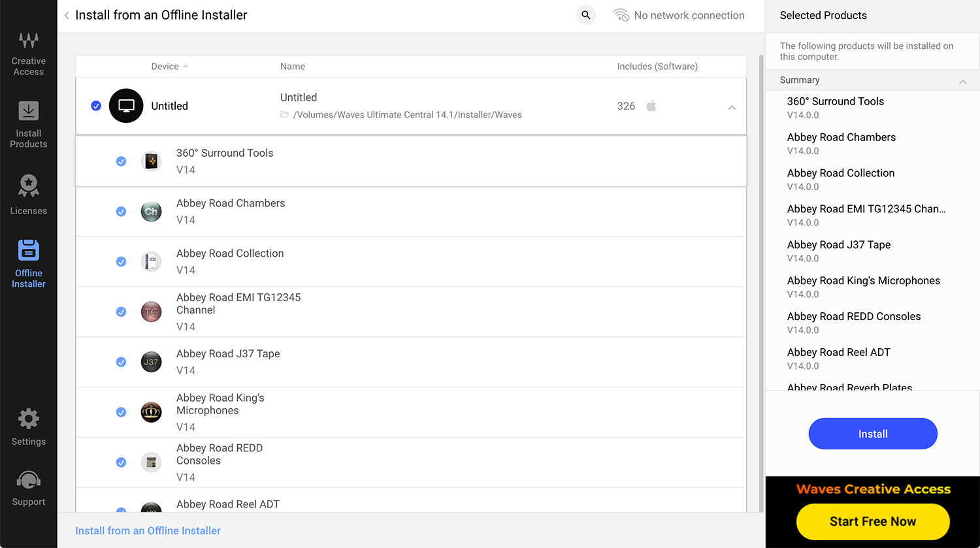Uncheck 360° Surround Tools checkbox
This screenshot has width=980, height=548.
pos(121,161)
